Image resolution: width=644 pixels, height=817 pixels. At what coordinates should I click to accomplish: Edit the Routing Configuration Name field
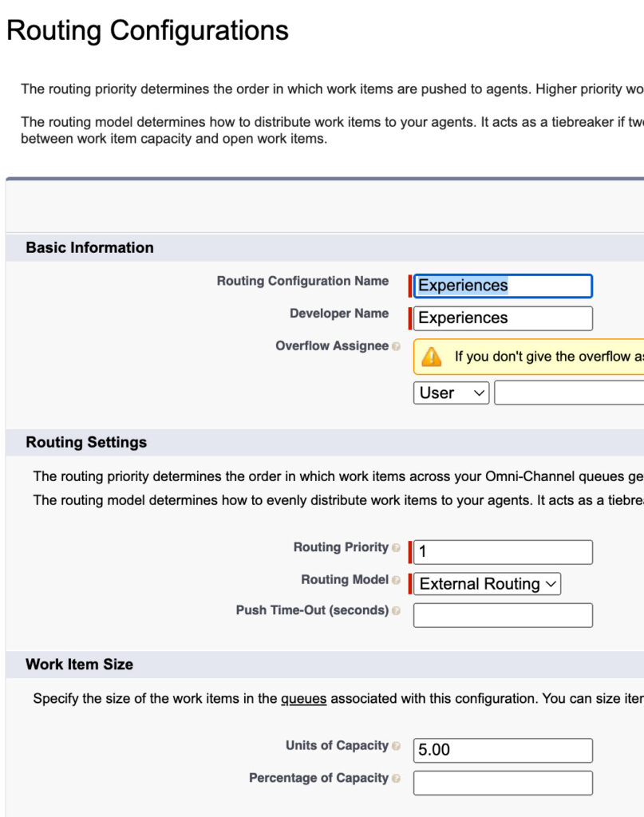(x=503, y=285)
